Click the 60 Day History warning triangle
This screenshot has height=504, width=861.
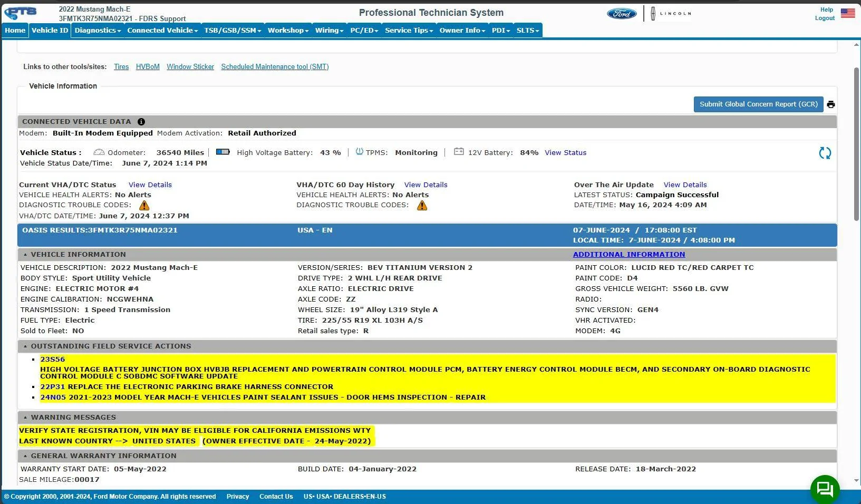[422, 206]
